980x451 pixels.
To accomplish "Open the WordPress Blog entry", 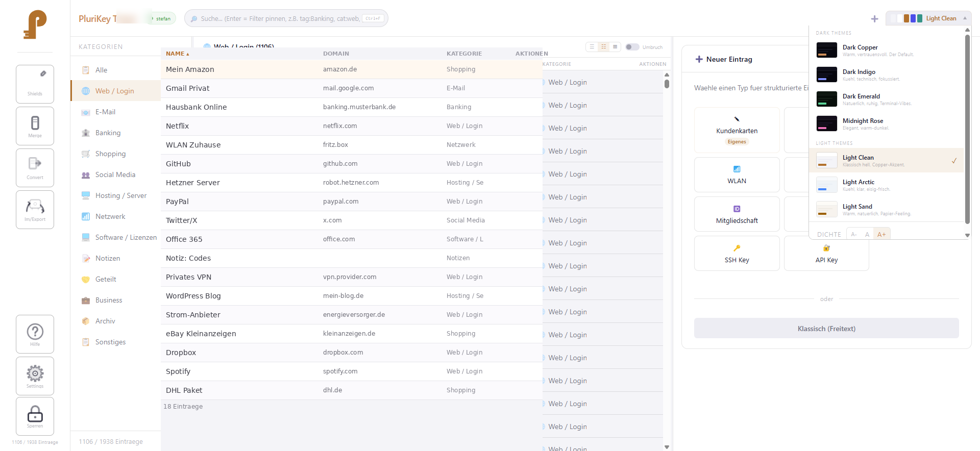I will coord(351,296).
